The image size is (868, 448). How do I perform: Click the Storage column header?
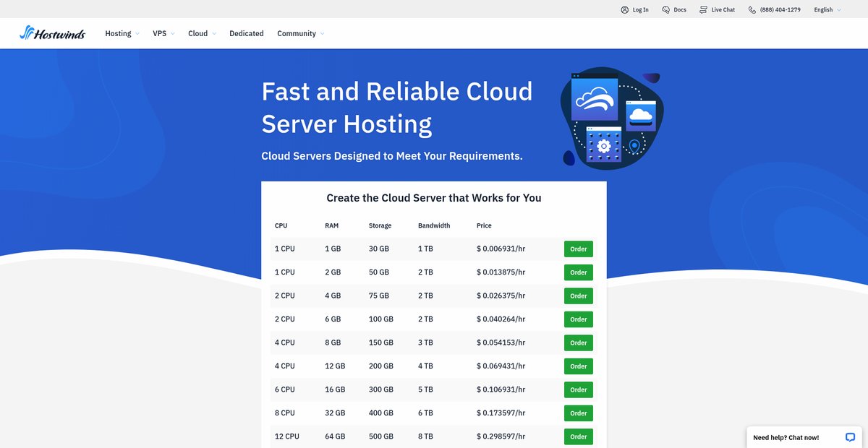[x=380, y=225]
